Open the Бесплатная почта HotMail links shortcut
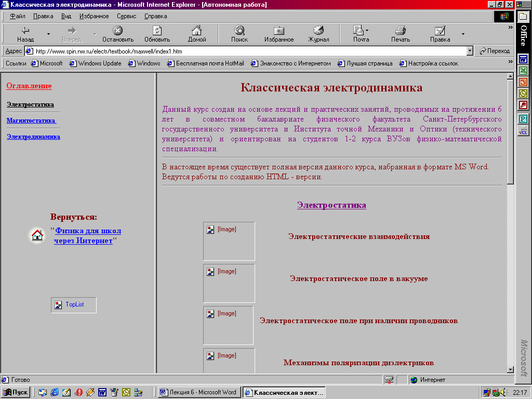The width and height of the screenshot is (532, 399). 206,63
